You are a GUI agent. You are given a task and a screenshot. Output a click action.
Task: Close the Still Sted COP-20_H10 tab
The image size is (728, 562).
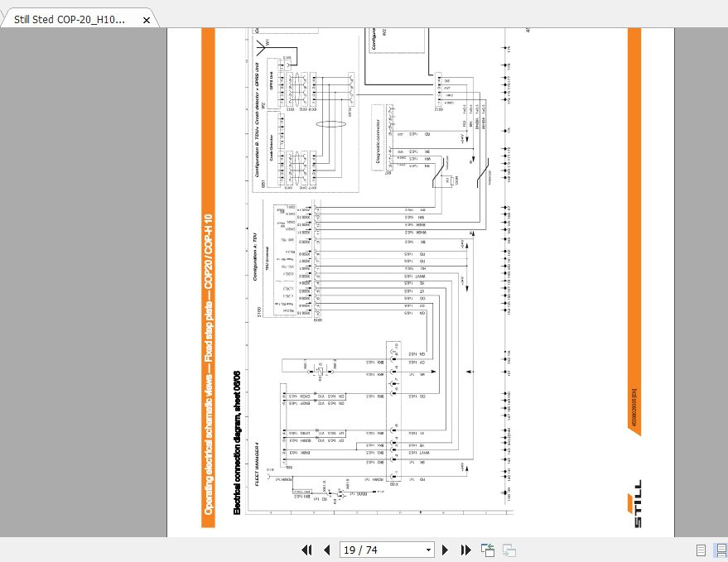147,20
